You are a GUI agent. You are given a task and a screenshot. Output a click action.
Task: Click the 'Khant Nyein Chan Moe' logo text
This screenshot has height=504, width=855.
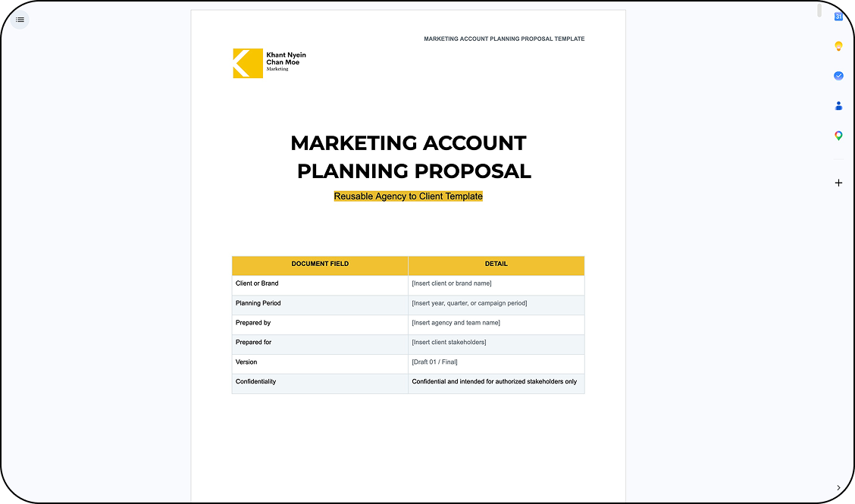point(286,58)
